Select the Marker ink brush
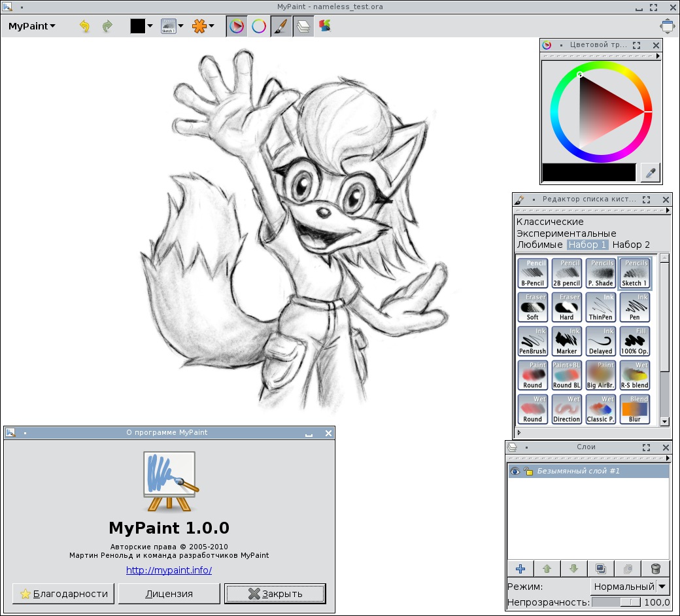The height and width of the screenshot is (616, 680). [x=566, y=341]
